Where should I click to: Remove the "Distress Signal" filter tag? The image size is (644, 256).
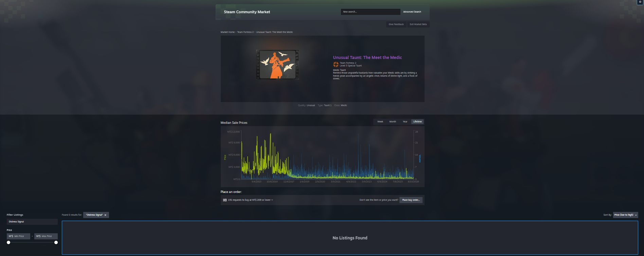point(105,215)
